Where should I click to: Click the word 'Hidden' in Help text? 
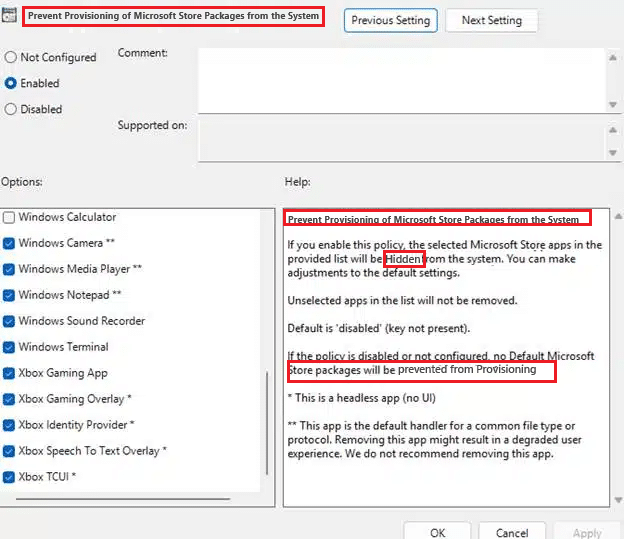coord(404,259)
